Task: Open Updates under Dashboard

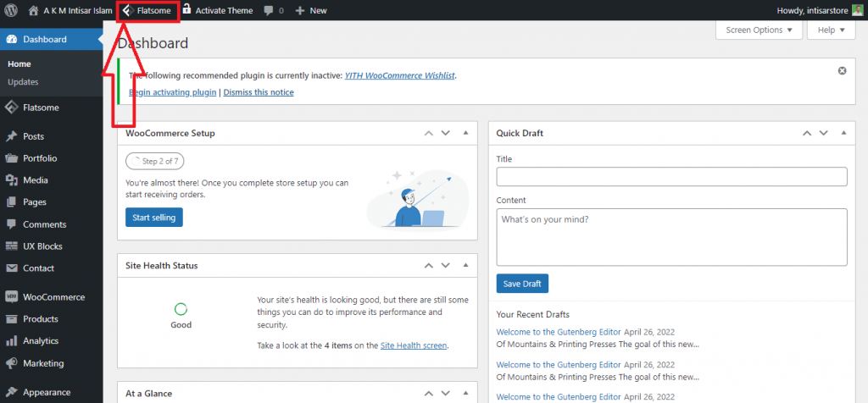Action: click(23, 82)
